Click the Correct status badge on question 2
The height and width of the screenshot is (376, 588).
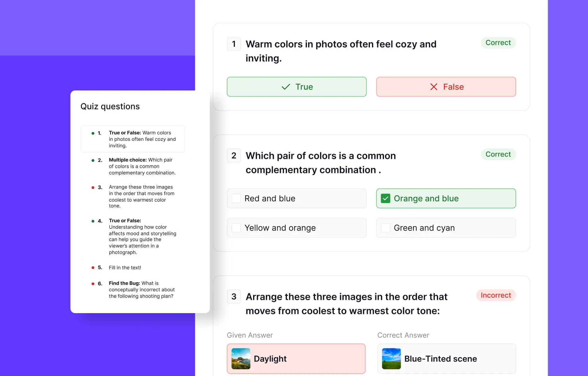(x=498, y=155)
